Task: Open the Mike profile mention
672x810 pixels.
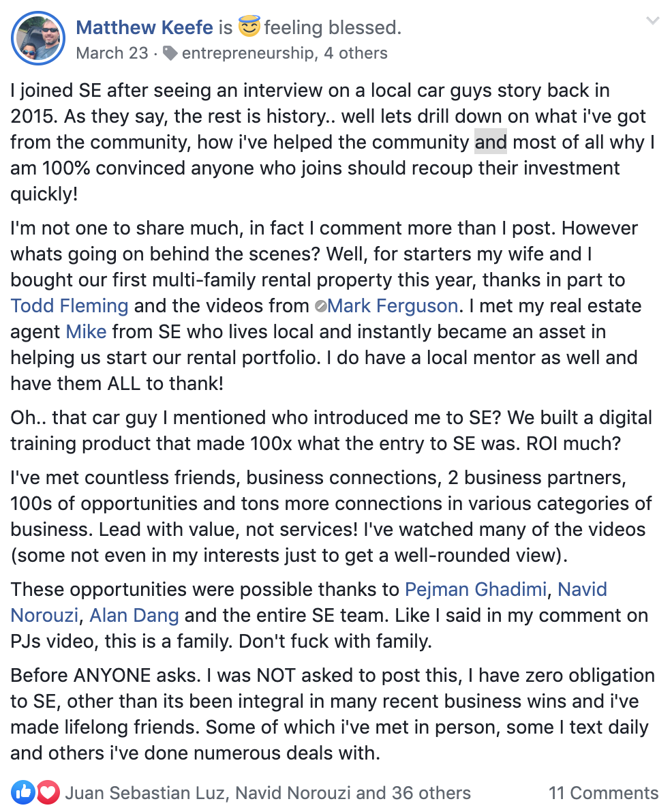Action: tap(87, 331)
